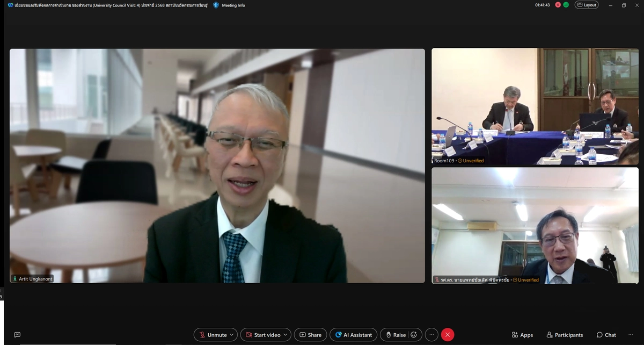This screenshot has width=644, height=345.
Task: Click the red recording indicator icon
Action: coord(558,5)
